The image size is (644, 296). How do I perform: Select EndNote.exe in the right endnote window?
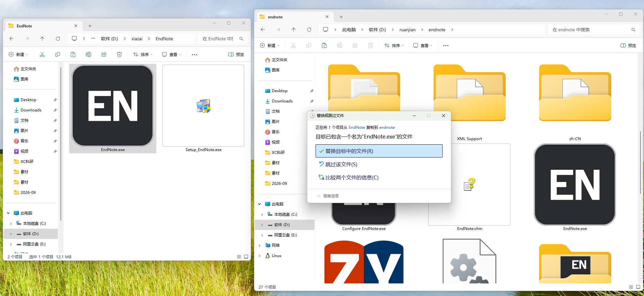click(575, 187)
